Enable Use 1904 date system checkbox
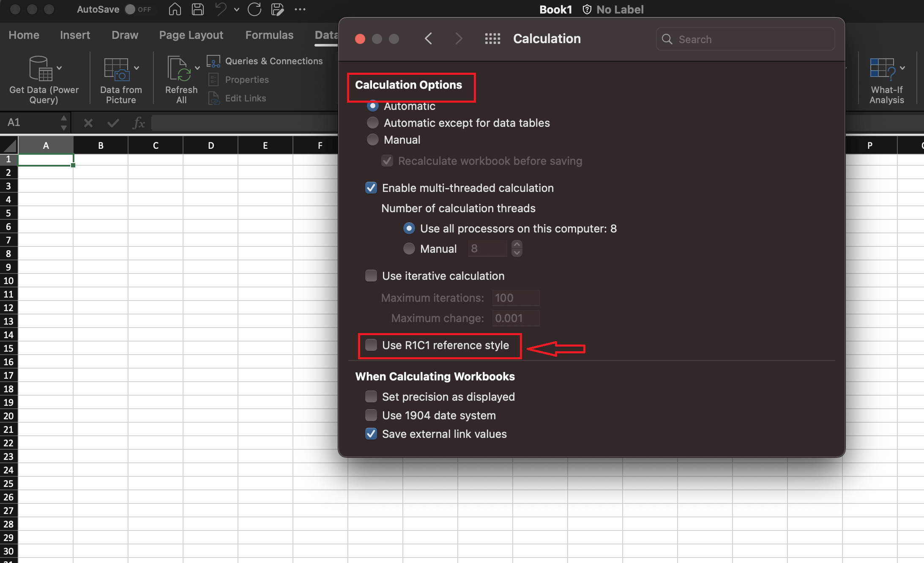 click(x=371, y=415)
